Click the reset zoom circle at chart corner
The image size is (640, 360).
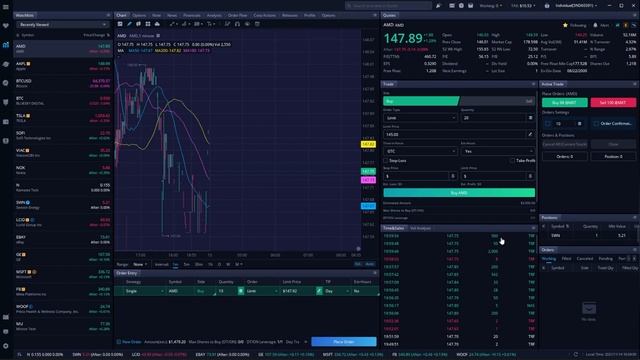point(358,249)
